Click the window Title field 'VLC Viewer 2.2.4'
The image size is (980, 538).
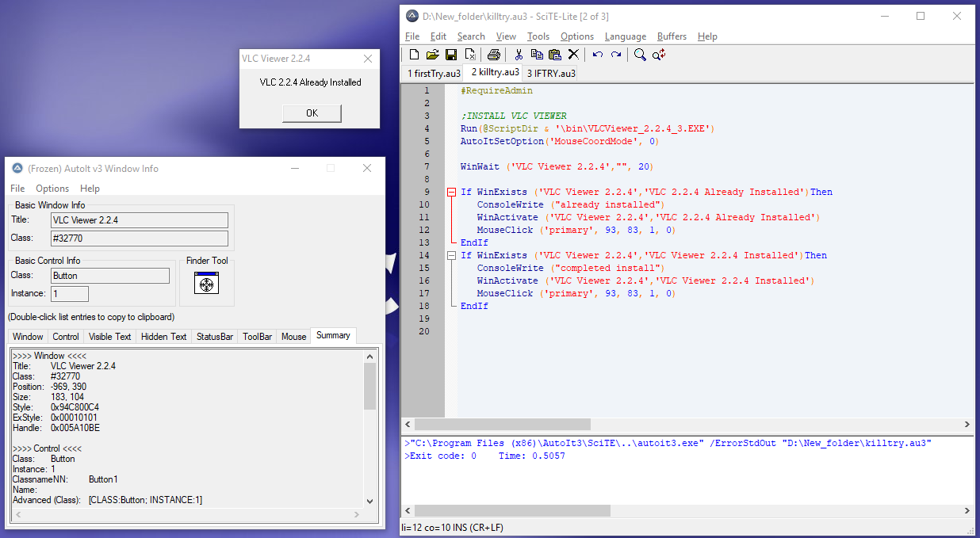(140, 220)
